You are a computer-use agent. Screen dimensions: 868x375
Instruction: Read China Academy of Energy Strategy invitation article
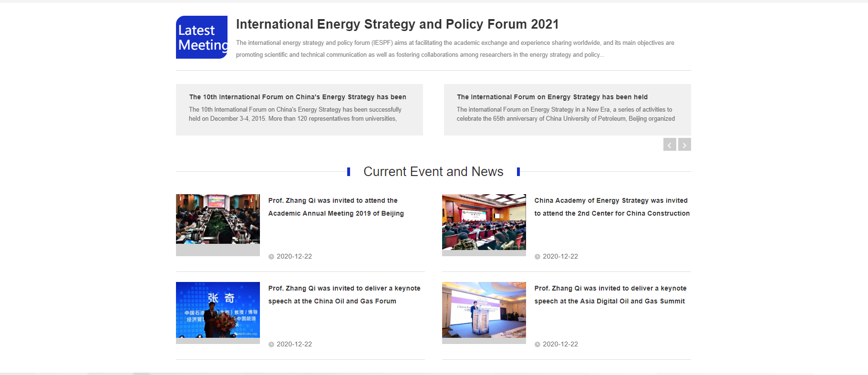coord(611,207)
